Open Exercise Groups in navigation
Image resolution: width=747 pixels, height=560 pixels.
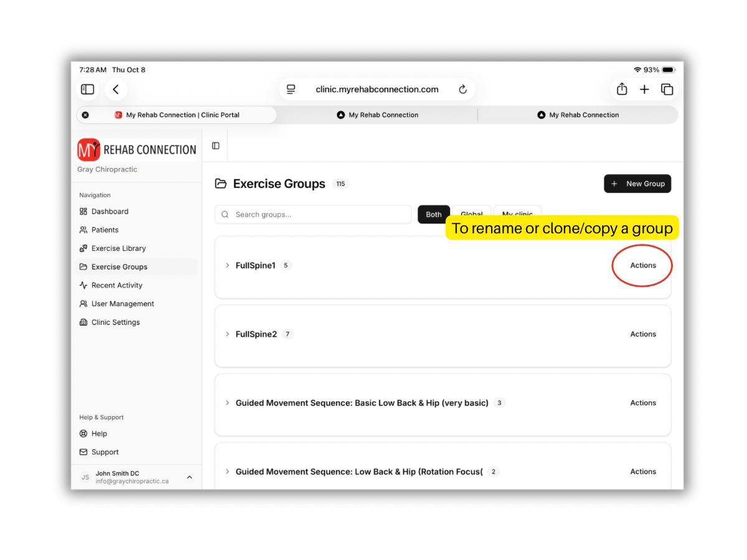click(x=137, y=267)
